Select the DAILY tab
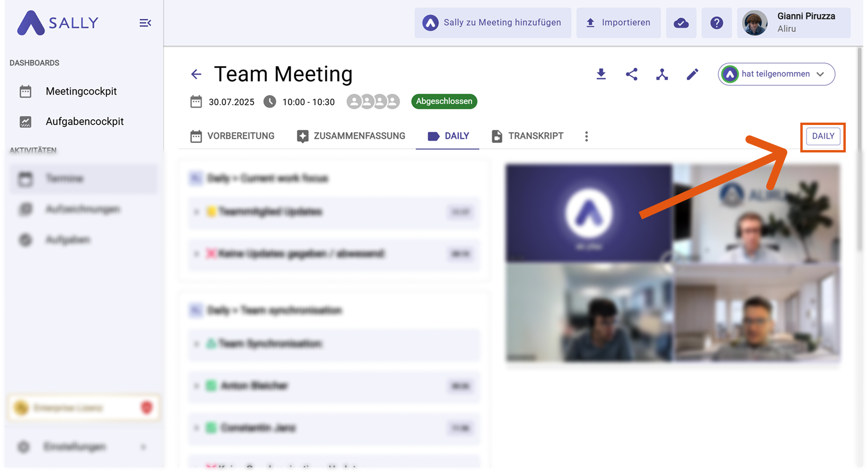 coord(448,136)
